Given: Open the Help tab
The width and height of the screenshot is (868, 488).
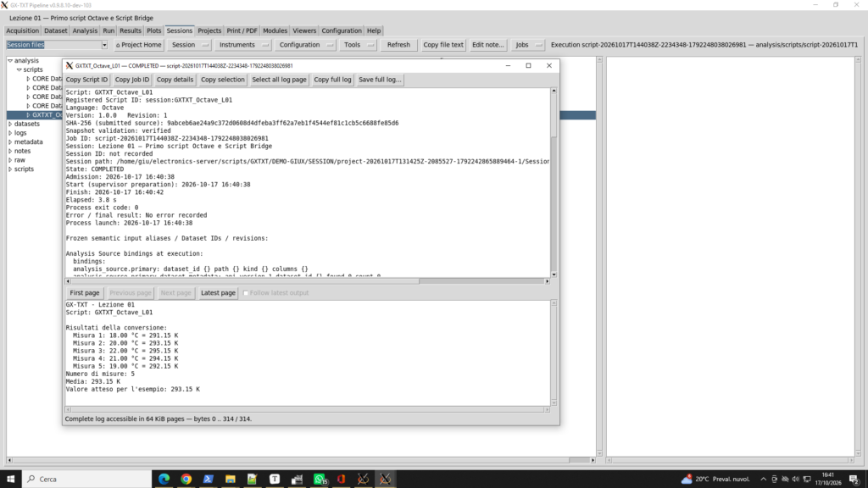Looking at the screenshot, I should point(374,31).
